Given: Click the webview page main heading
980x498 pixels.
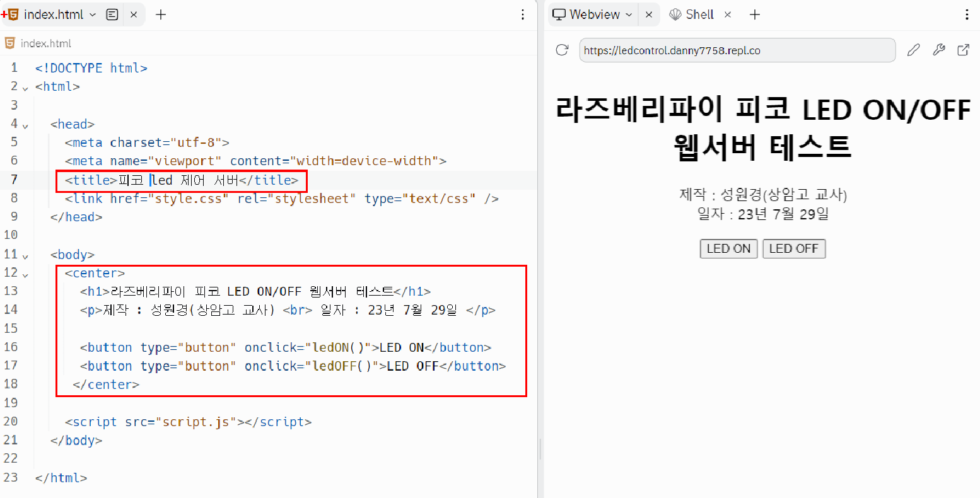Looking at the screenshot, I should 762,128.
